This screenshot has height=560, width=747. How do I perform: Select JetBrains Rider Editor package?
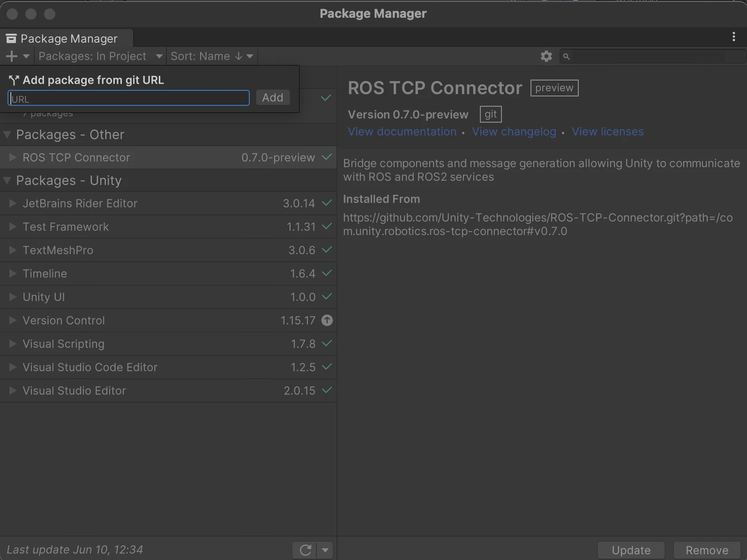tap(168, 203)
